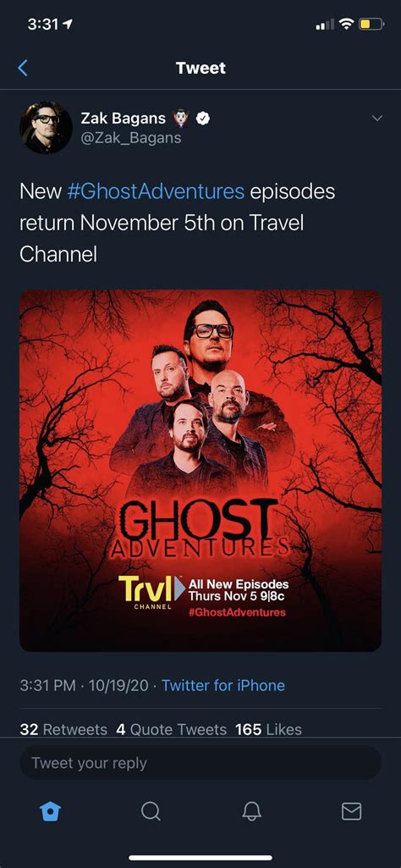
Task: Tap the 3:31 PM timestamp
Action: [47, 685]
